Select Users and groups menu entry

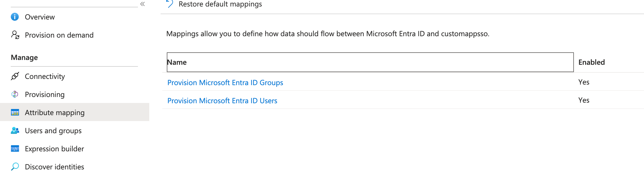(53, 131)
